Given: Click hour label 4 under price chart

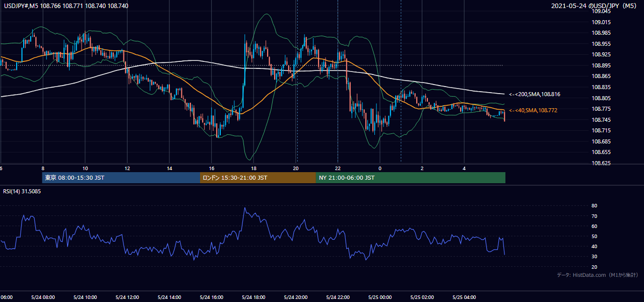Looking at the screenshot, I should (465, 168).
